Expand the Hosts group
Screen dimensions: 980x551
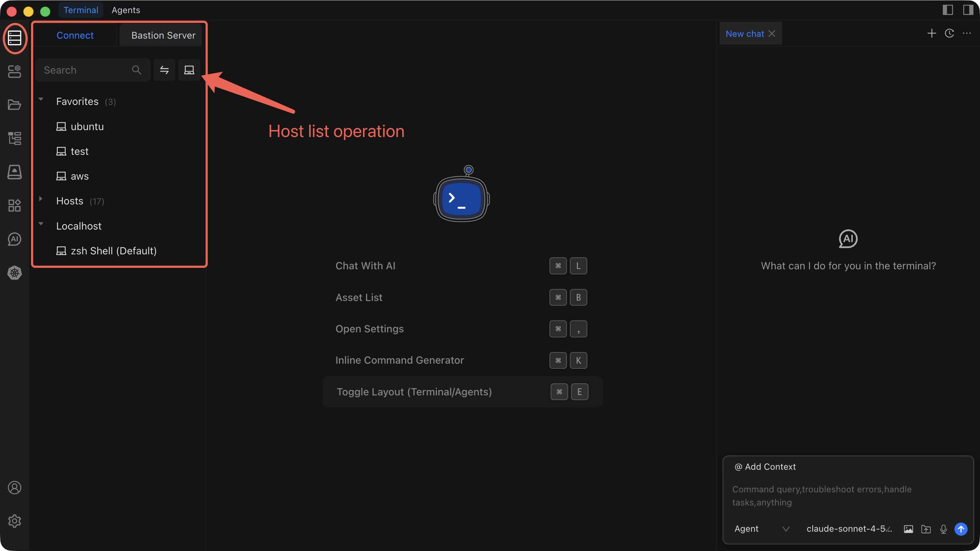pos(41,199)
